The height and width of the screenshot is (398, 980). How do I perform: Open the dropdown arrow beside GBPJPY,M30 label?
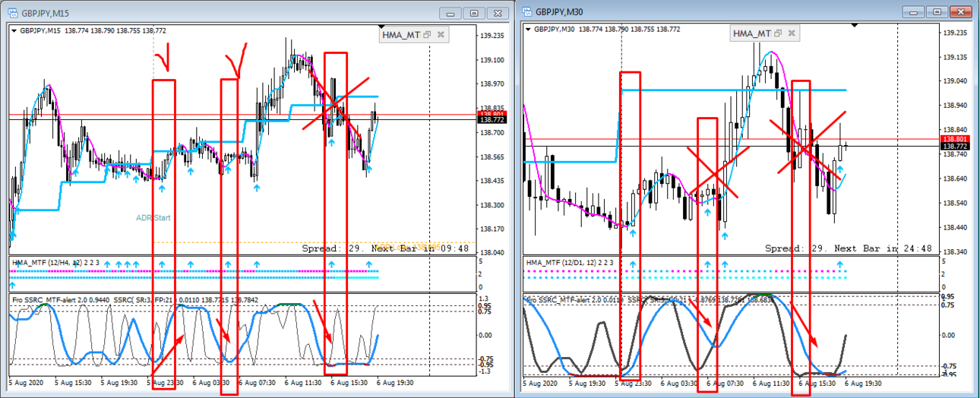pyautogui.click(x=528, y=30)
